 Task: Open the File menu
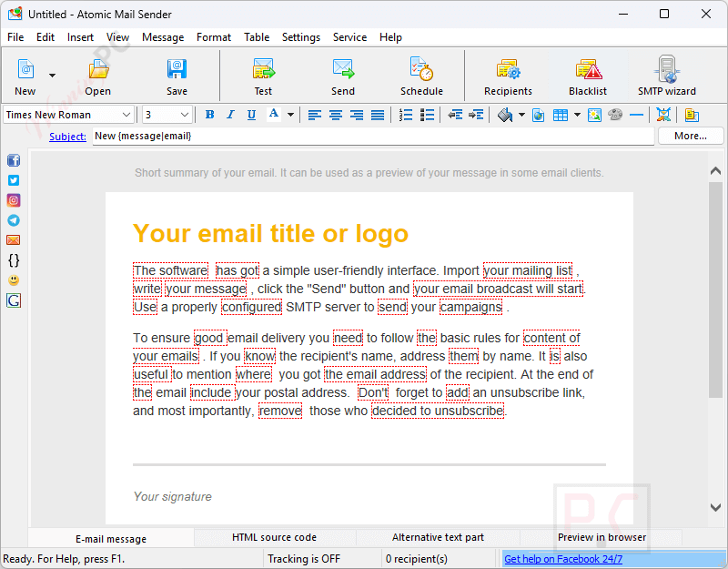(15, 37)
